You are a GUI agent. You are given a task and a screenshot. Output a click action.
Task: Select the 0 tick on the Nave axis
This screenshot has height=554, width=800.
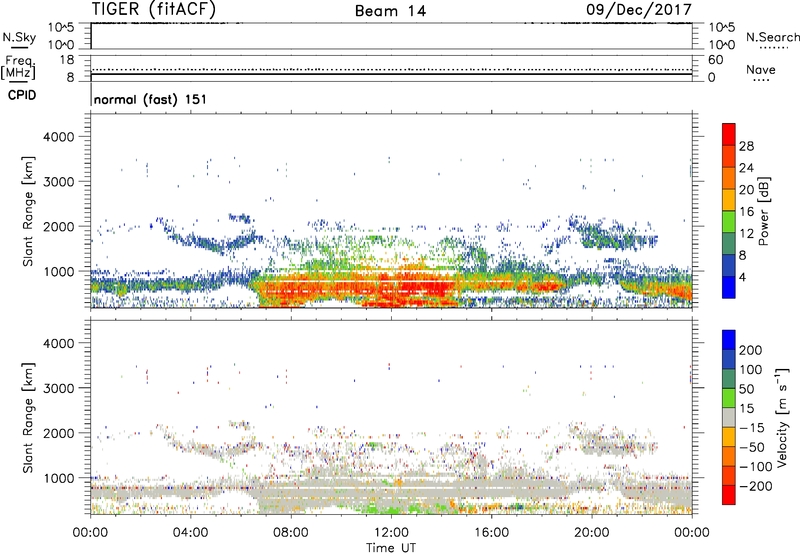tap(712, 78)
